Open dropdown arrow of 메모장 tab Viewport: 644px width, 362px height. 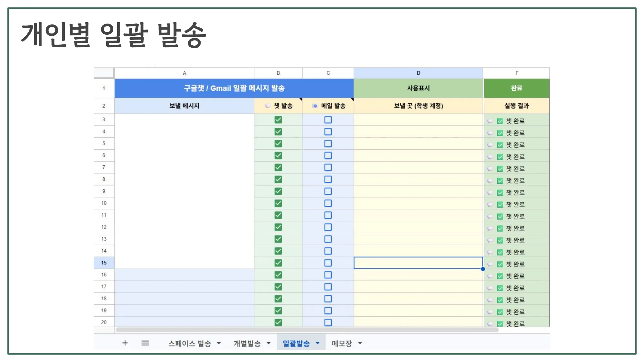pos(360,343)
